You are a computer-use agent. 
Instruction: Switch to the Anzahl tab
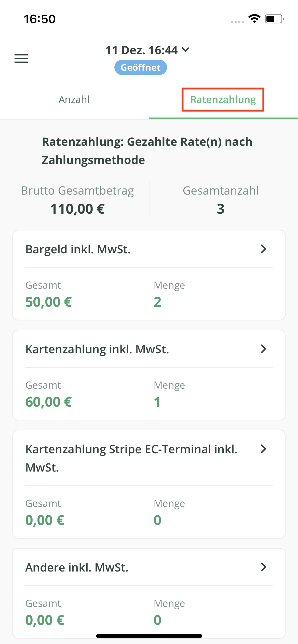pyautogui.click(x=74, y=100)
